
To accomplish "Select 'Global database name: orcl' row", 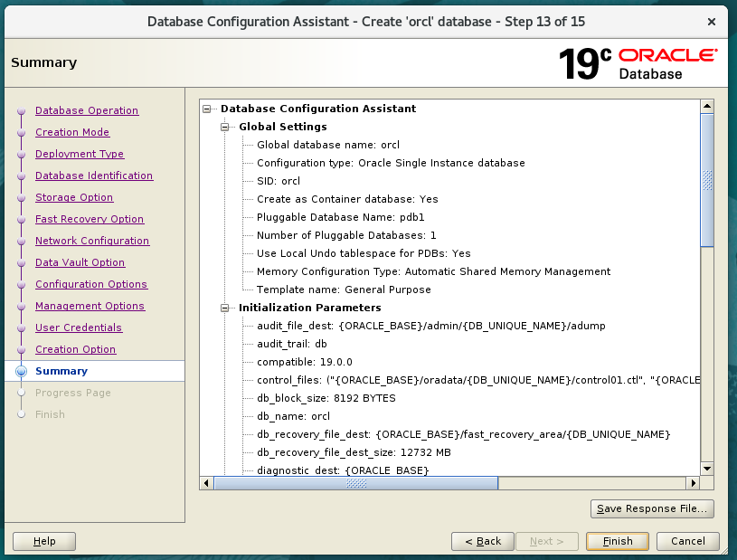I will coord(328,145).
